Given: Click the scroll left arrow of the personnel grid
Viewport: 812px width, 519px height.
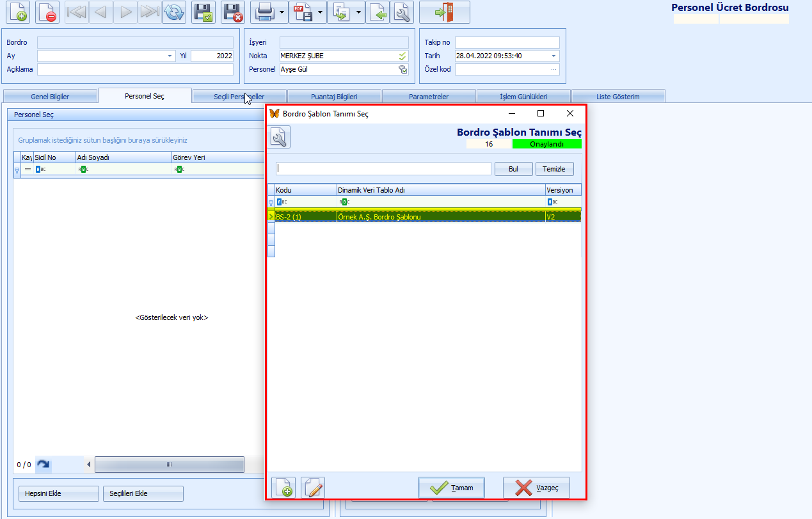Looking at the screenshot, I should (x=89, y=465).
